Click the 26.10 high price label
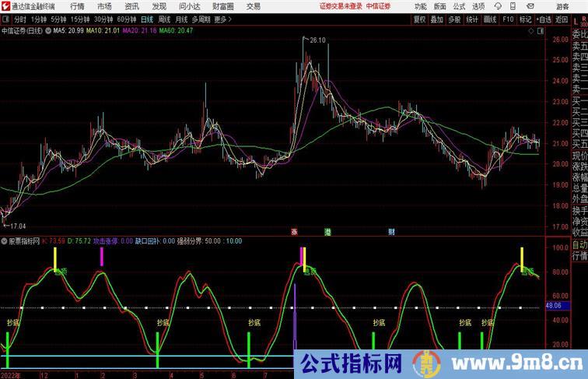Viewport: 588px width, 379px height. (x=317, y=40)
